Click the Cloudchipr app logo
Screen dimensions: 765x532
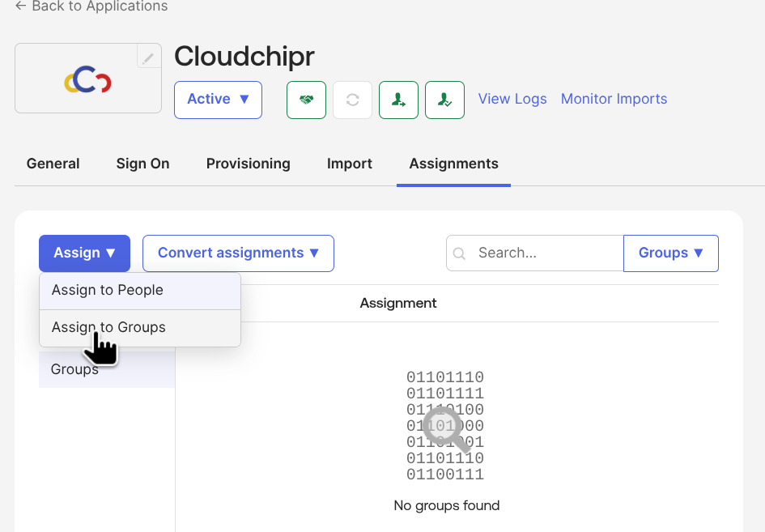87,79
